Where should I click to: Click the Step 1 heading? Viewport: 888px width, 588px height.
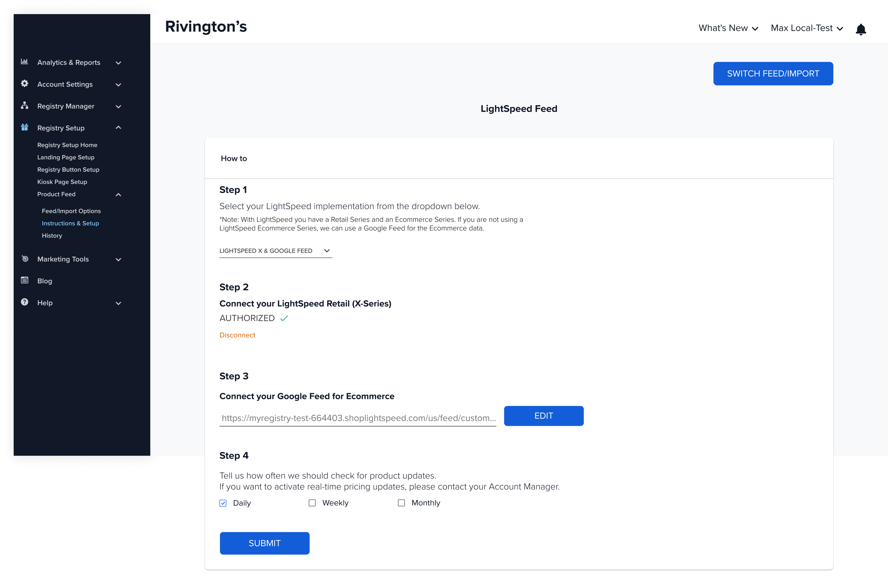click(x=233, y=190)
